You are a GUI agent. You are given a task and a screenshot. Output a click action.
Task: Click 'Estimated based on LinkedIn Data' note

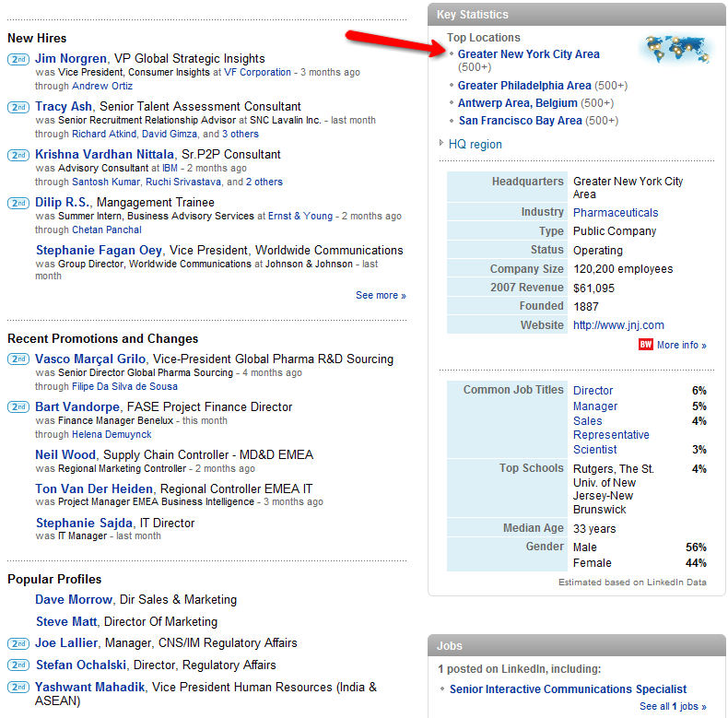[x=632, y=583]
